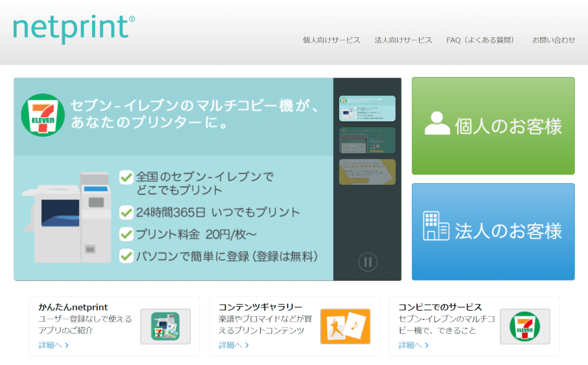Click the かんたんnetprint app icon
The image size is (588, 365).
[x=165, y=326]
